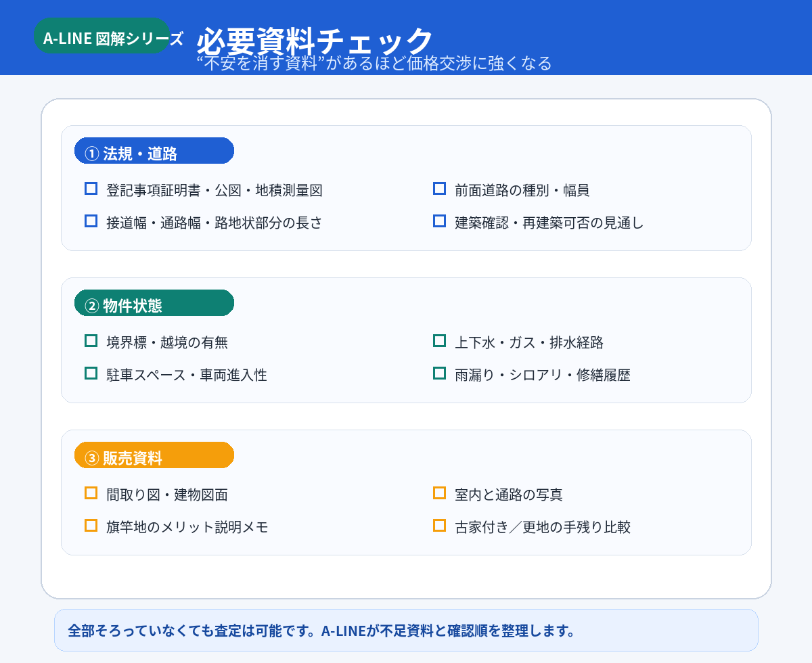Image resolution: width=812 pixels, height=663 pixels.
Task: Click the A-LINE 図解シリーズ badge
Action: [101, 36]
